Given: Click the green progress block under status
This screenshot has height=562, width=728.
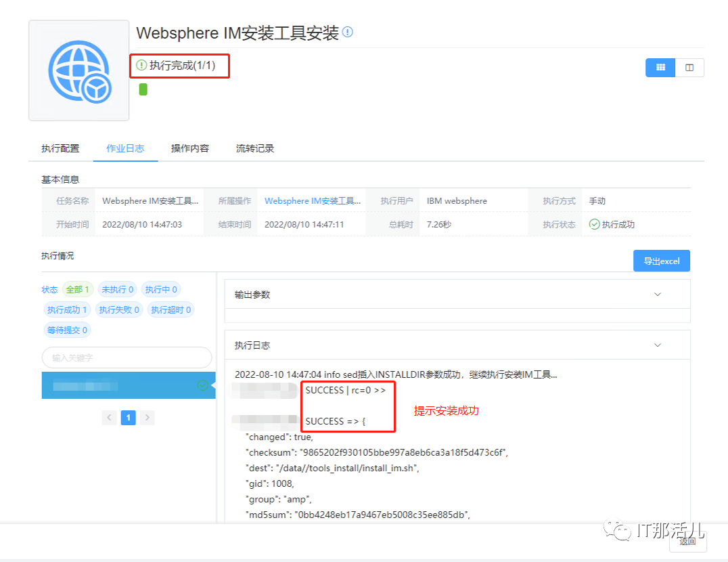Looking at the screenshot, I should (x=143, y=89).
